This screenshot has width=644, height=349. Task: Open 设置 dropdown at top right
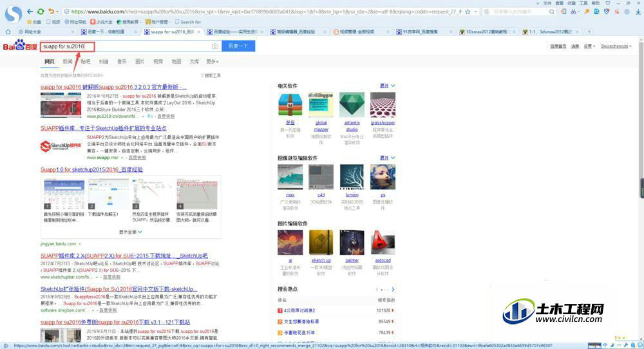(589, 46)
